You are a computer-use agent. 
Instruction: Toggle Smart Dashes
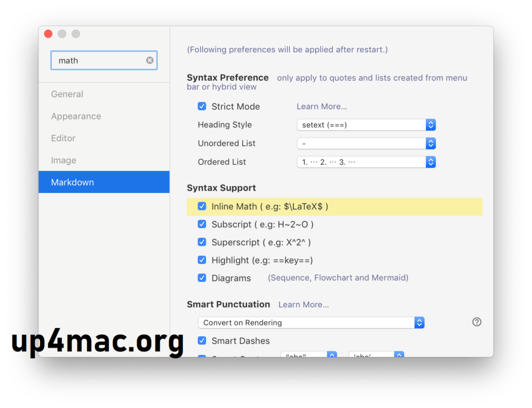tap(202, 340)
